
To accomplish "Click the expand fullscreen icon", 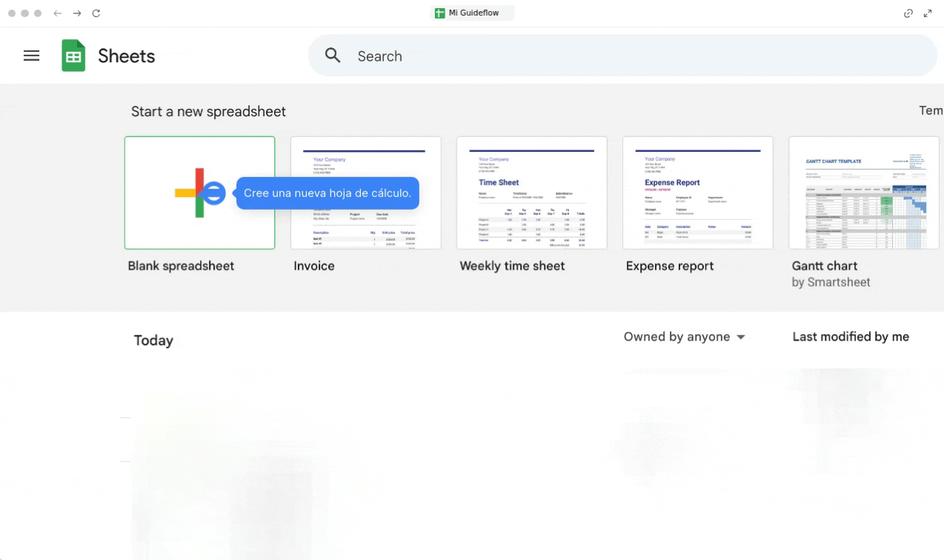I will coord(928,13).
